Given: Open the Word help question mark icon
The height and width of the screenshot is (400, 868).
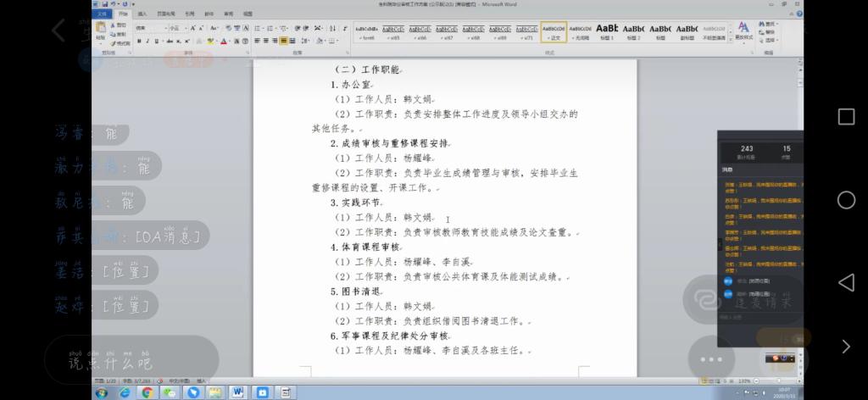Looking at the screenshot, I should 798,14.
